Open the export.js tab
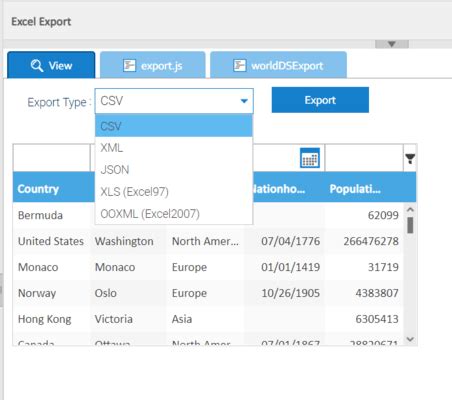This screenshot has height=400, width=452. pos(153,65)
